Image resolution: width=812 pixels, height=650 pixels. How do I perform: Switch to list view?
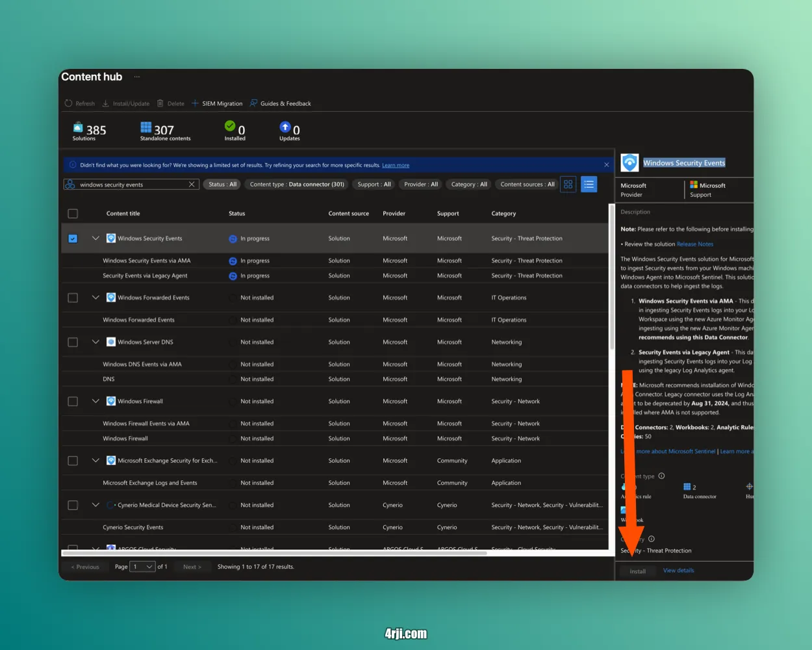point(589,185)
